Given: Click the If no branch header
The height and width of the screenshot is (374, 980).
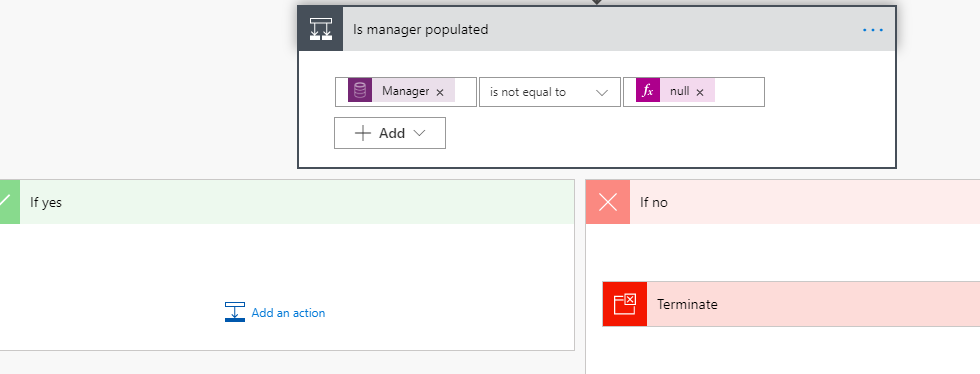Looking at the screenshot, I should [x=782, y=202].
